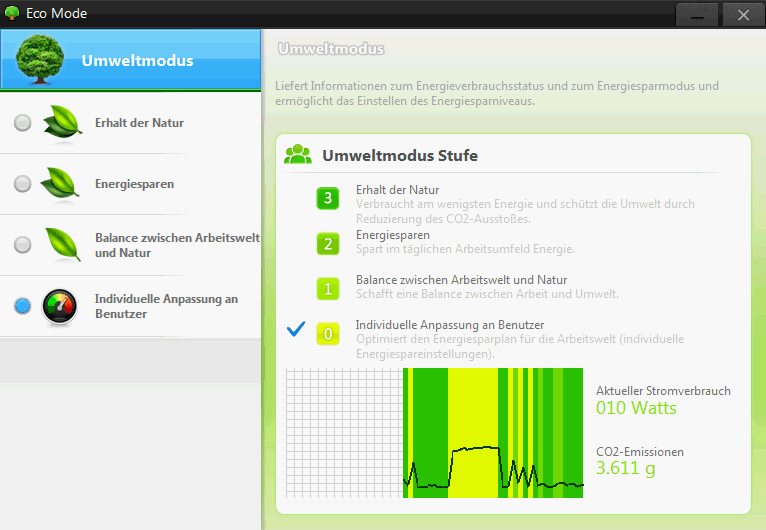Minimize the Eco Mode window
This screenshot has width=766, height=530.
pyautogui.click(x=697, y=15)
